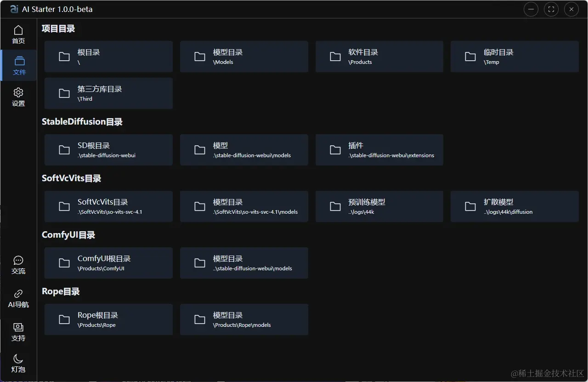Open the 扩散模型 diffusion card

514,206
